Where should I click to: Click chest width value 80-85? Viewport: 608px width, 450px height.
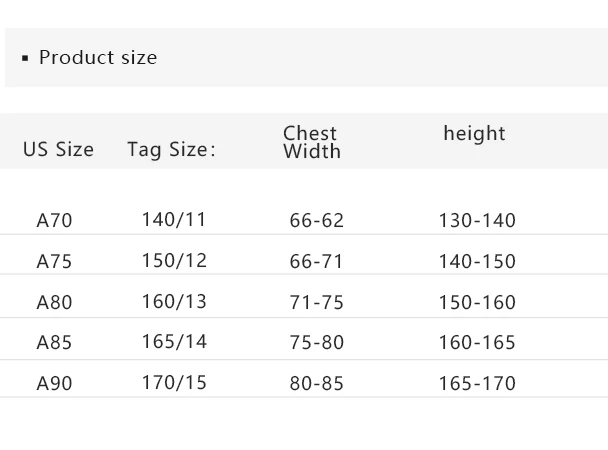pos(315,383)
